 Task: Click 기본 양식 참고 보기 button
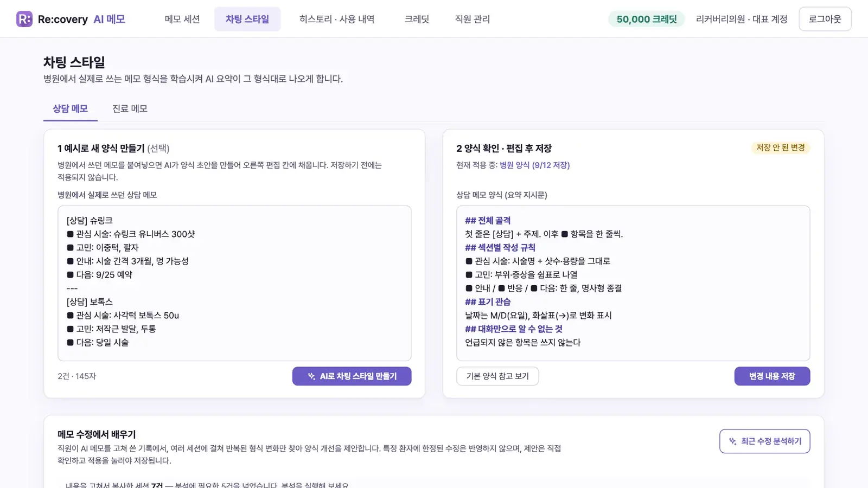click(497, 376)
